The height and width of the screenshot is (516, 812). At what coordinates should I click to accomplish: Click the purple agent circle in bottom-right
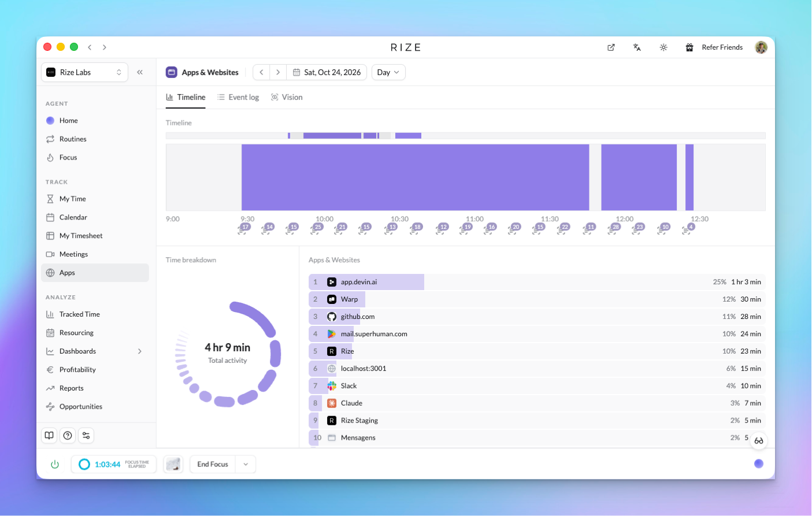(759, 464)
